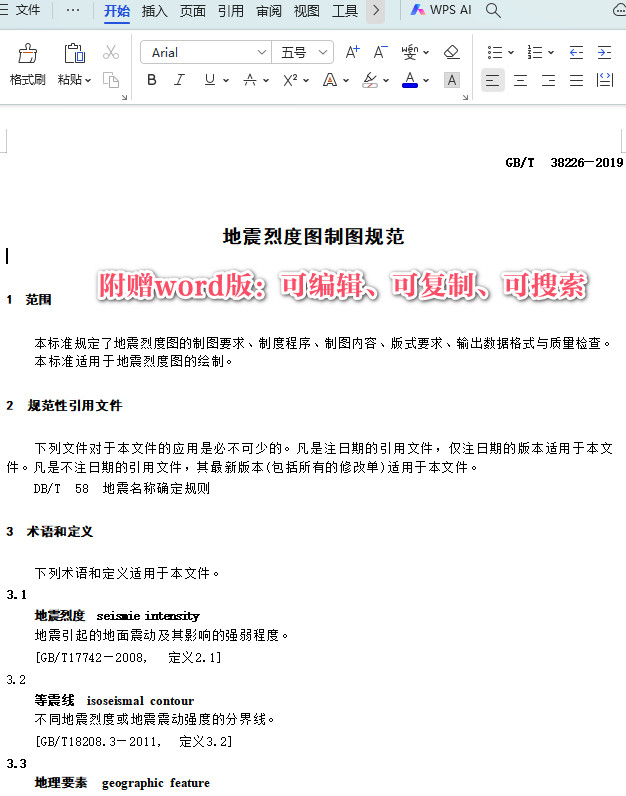626x796 pixels.
Task: Click the three-dots more menu
Action: [x=73, y=10]
